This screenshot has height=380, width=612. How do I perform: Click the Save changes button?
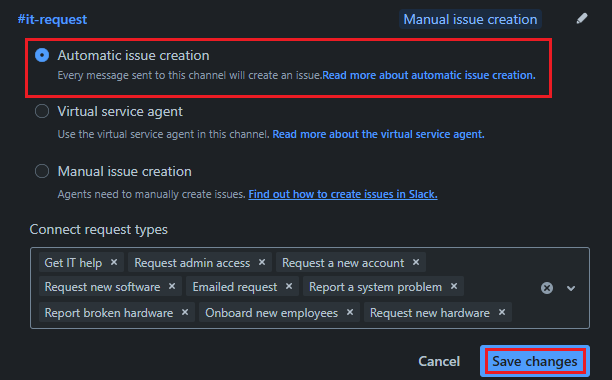click(535, 361)
